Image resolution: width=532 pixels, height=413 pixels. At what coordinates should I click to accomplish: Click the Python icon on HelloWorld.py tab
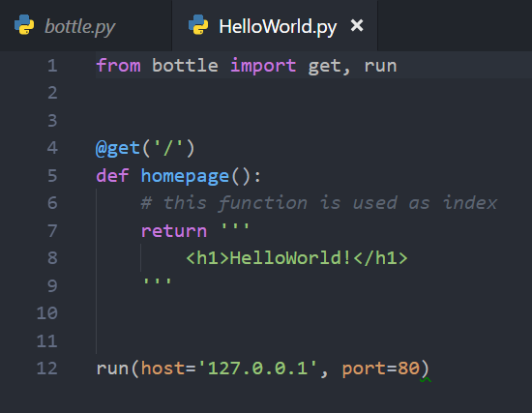coord(198,24)
